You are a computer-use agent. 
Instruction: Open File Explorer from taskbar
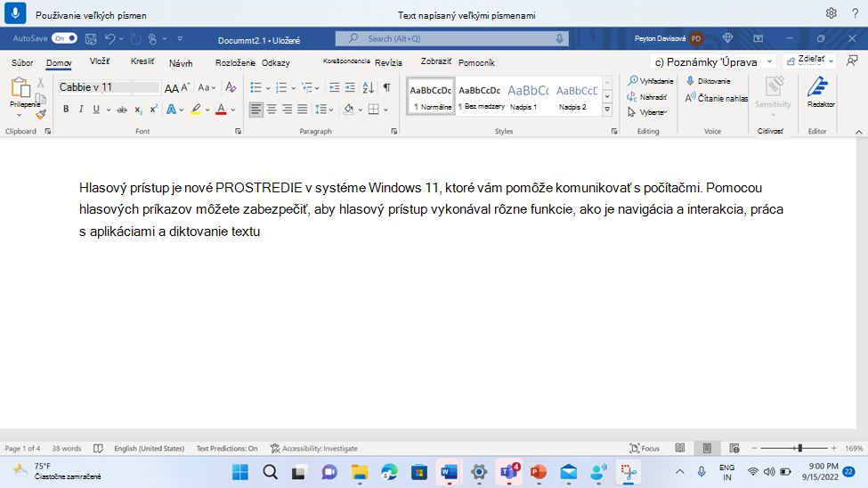coord(360,472)
